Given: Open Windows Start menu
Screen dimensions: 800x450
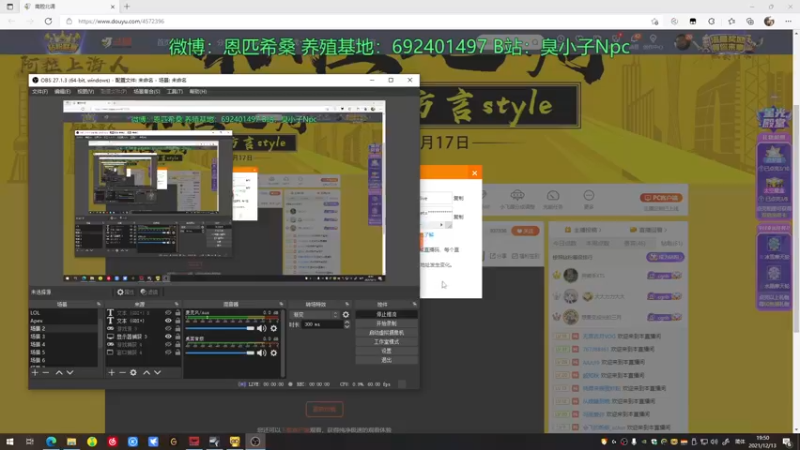Looking at the screenshot, I should [10, 441].
